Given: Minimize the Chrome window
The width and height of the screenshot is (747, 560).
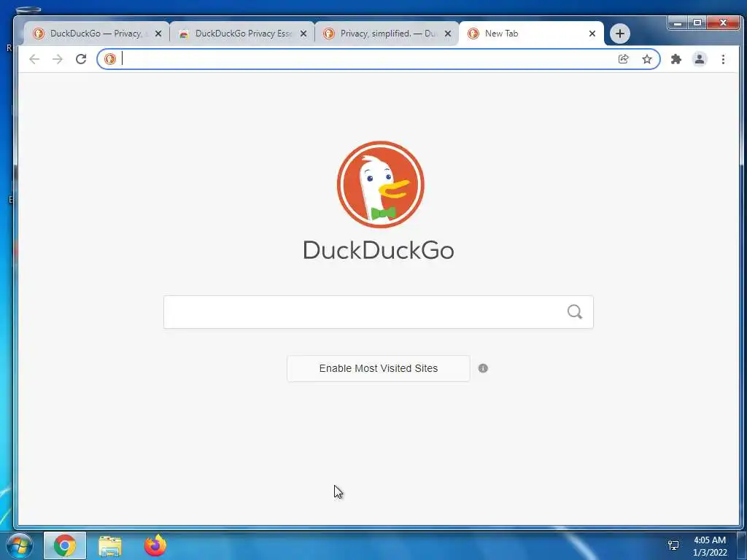Looking at the screenshot, I should [678, 23].
